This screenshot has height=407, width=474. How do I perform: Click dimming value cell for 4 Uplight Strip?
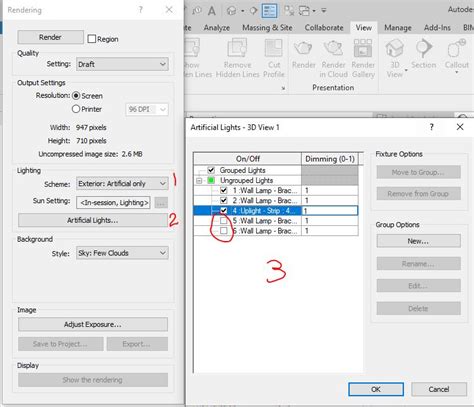pos(330,211)
